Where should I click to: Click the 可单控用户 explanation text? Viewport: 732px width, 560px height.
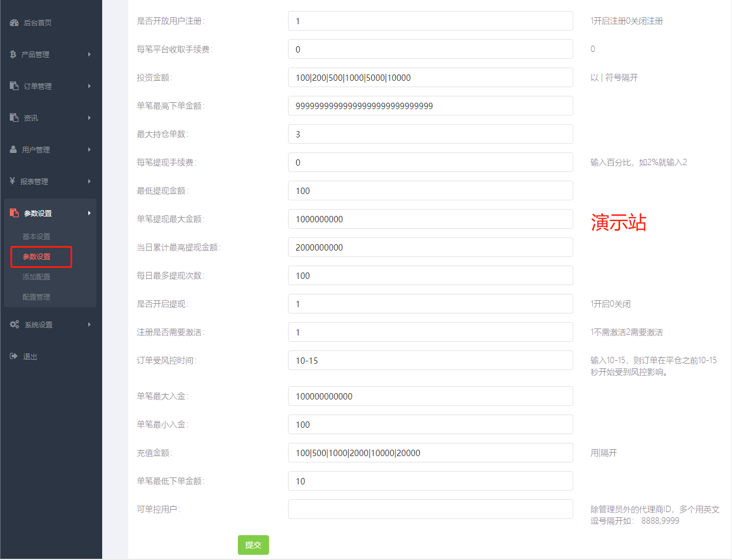tap(655, 515)
